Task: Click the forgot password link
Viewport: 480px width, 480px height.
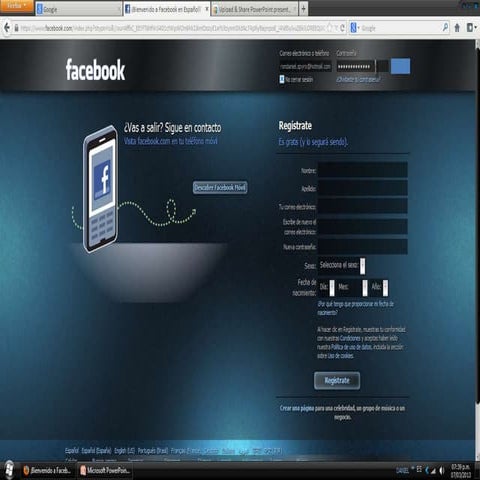Action: pos(358,79)
